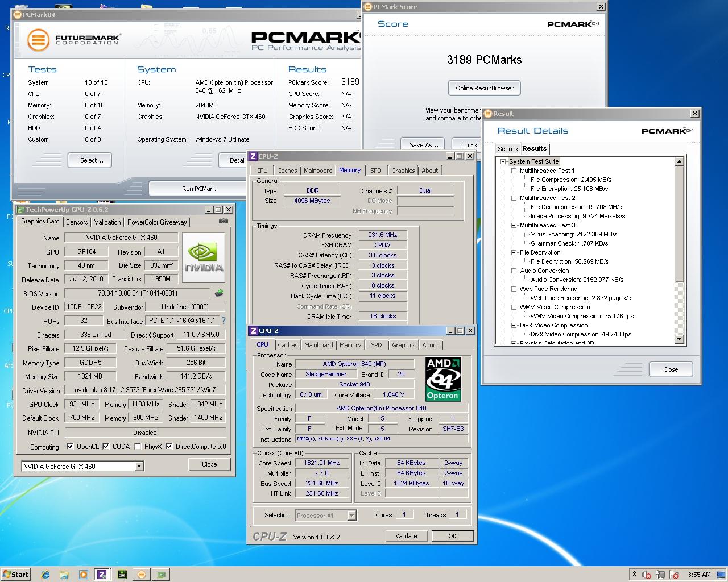Click GPU-Z screenshot camera icon
Screen dimensions: 728x582
[224, 221]
